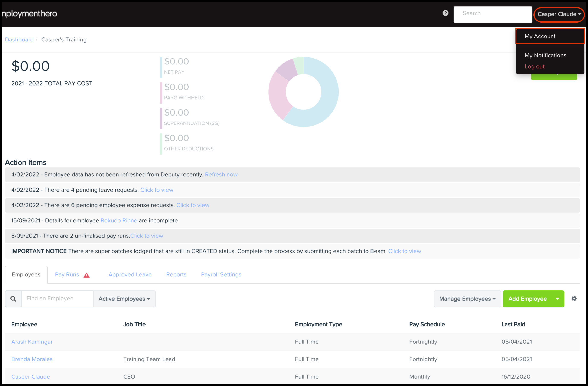
Task: Click the help question mark icon
Action: click(x=445, y=13)
